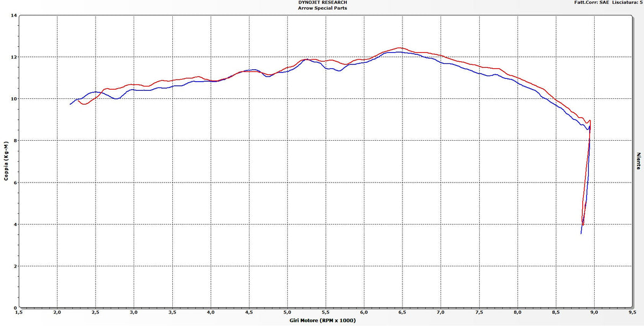
Task: Click the 12 tick label on torque axis
Action: point(13,57)
